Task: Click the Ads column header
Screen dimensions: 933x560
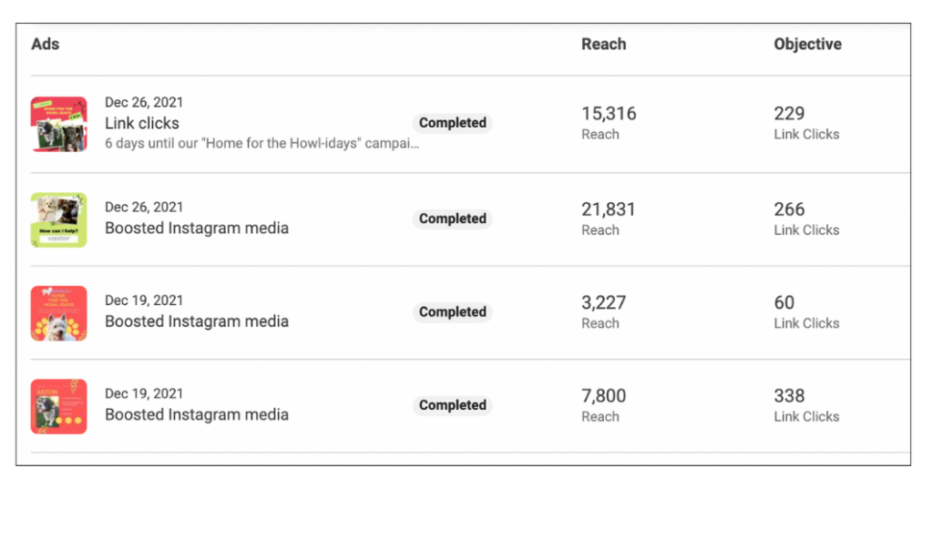Action: 46,44
